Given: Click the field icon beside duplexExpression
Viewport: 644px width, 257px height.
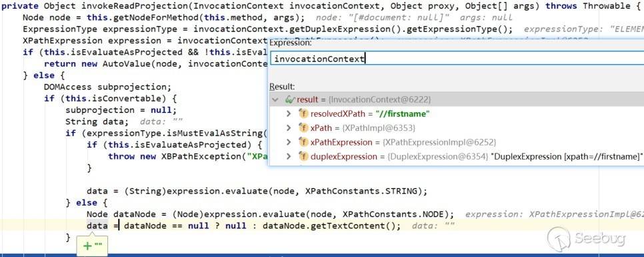Looking at the screenshot, I should pos(303,157).
